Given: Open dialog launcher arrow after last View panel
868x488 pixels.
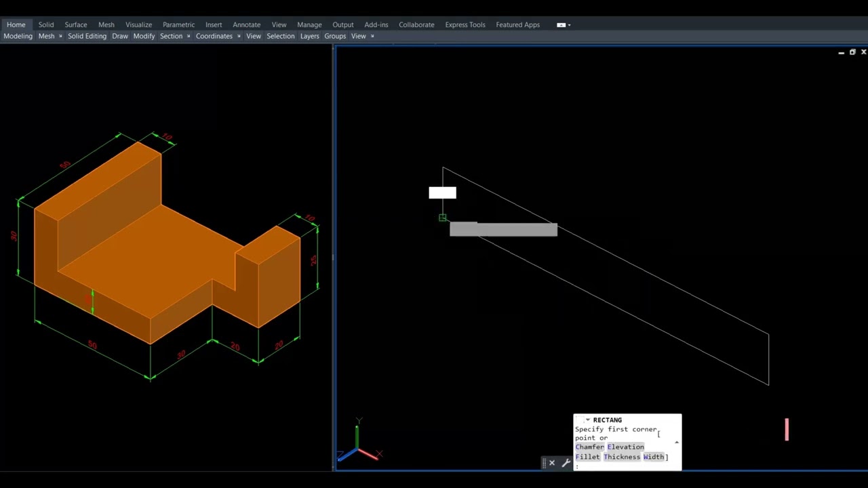Looking at the screenshot, I should click(372, 36).
